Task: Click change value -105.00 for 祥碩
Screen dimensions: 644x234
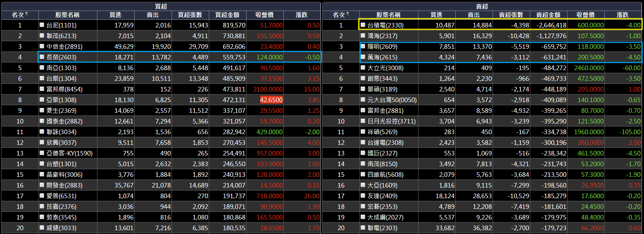Action: 630,132
